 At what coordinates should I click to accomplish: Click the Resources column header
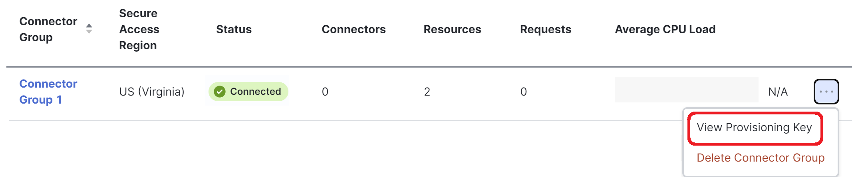[x=452, y=29]
